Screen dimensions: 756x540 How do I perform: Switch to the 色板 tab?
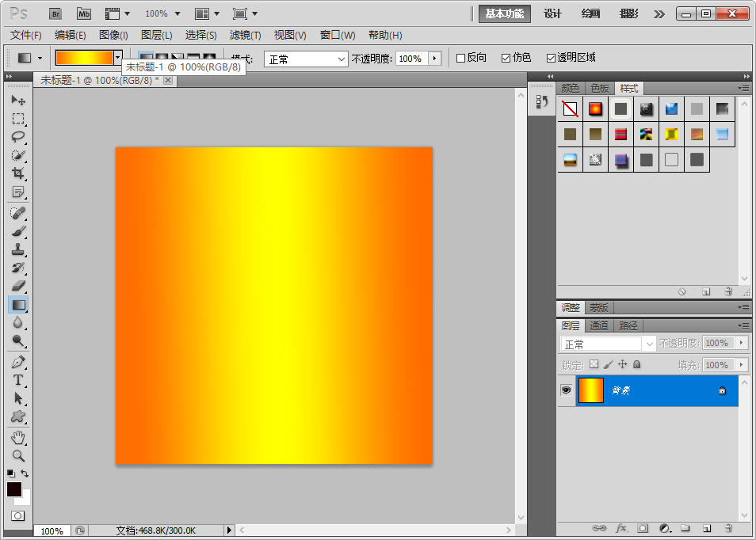coord(600,88)
